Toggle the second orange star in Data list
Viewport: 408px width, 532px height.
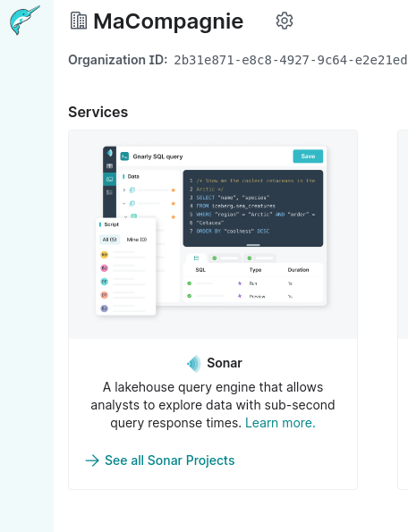173,204
